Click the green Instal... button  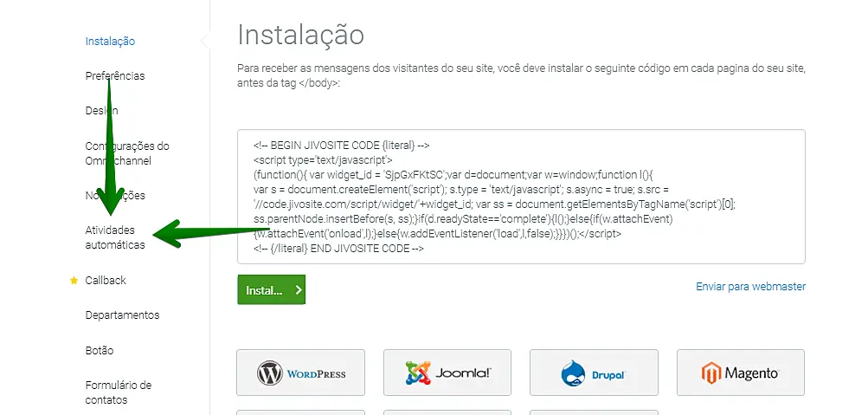[271, 289]
